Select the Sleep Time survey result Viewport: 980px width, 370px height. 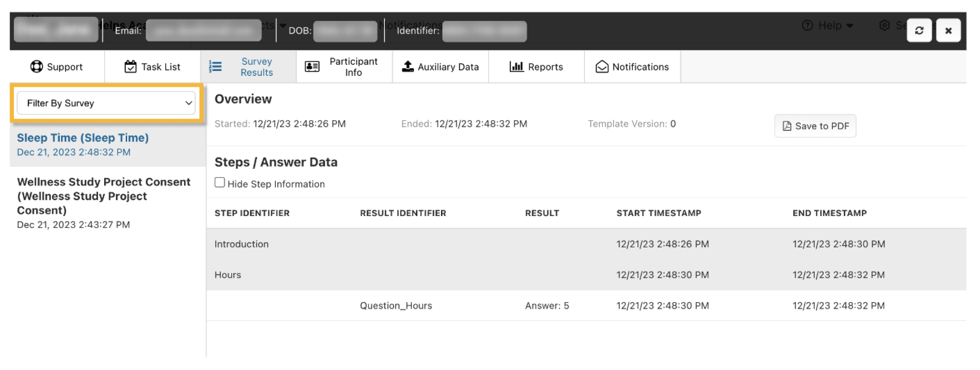pos(83,138)
